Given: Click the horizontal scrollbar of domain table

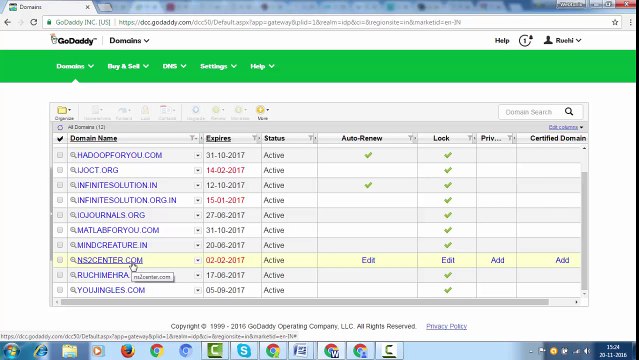Looking at the screenshot, I should [304, 302].
